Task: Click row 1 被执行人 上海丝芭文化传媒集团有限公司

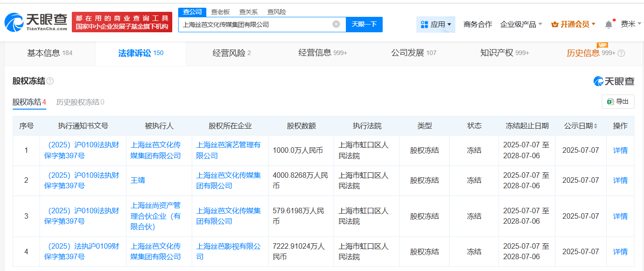Action: (x=156, y=150)
